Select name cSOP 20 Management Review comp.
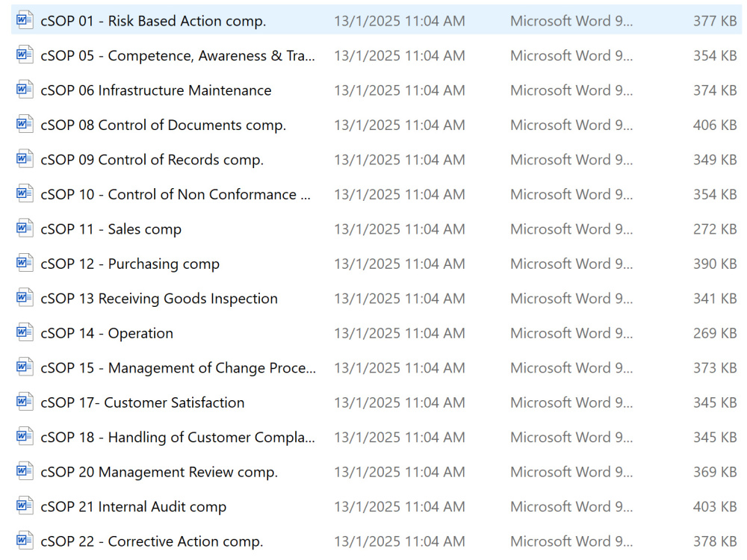 (159, 473)
